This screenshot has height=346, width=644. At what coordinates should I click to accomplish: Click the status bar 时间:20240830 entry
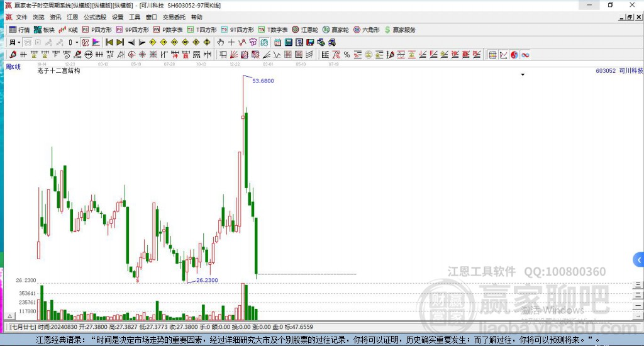click(57, 327)
